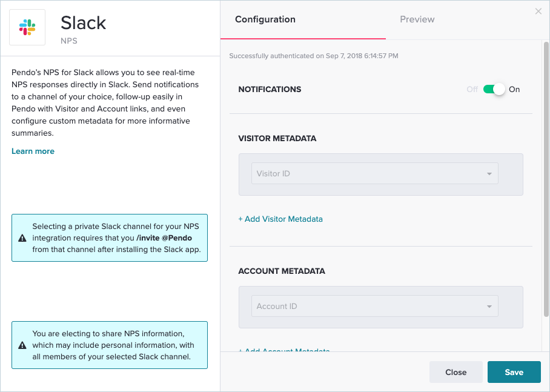Click the Visitor ID dropdown arrow

click(489, 174)
